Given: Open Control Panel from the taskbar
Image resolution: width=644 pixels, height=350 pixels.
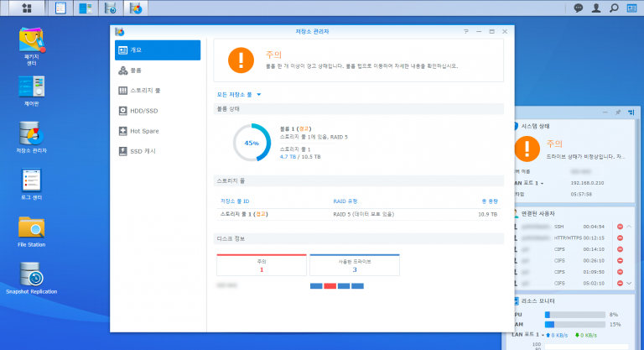Looking at the screenshot, I should pos(86,8).
